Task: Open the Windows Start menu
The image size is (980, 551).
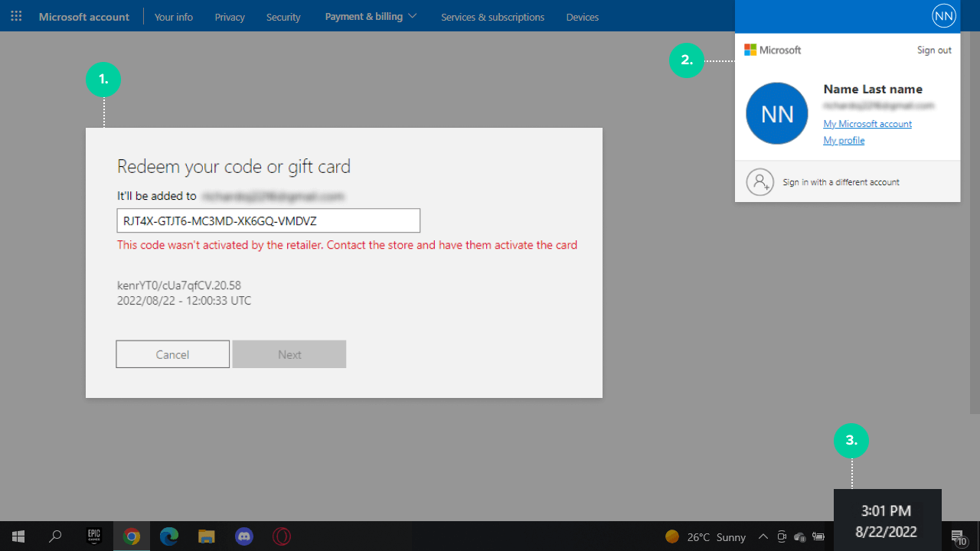Action: [x=18, y=536]
